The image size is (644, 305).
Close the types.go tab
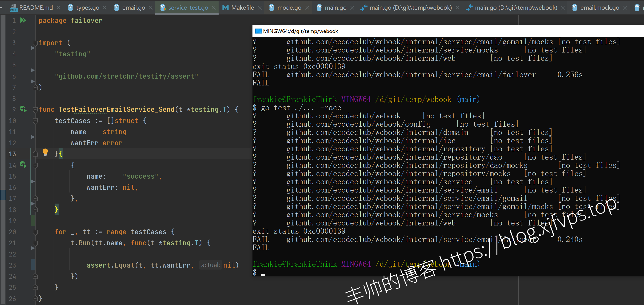coord(105,8)
